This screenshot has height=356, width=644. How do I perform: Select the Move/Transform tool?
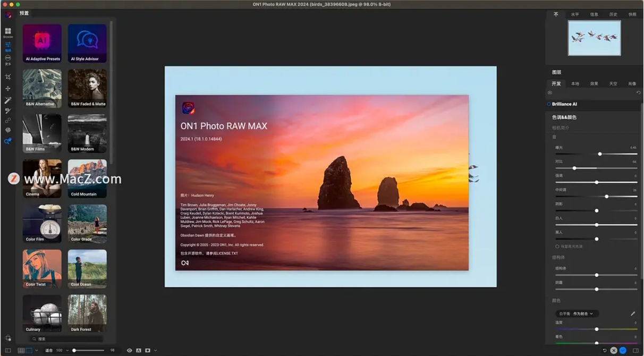point(8,88)
